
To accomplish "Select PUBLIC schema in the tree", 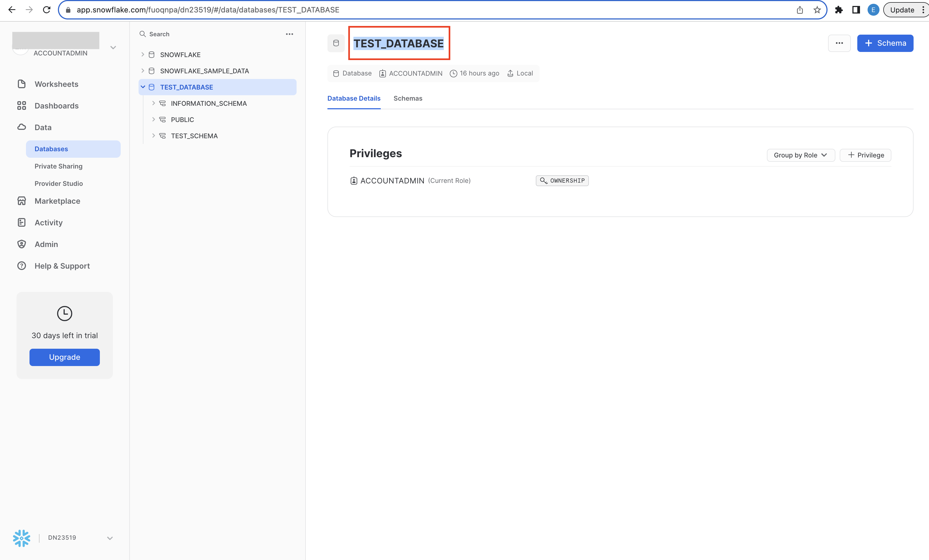I will (x=182, y=120).
